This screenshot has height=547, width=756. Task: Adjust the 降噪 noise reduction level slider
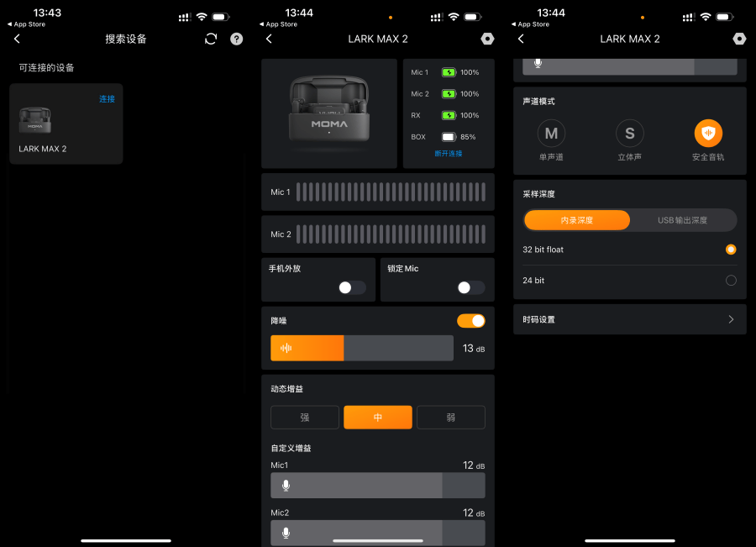(362, 348)
